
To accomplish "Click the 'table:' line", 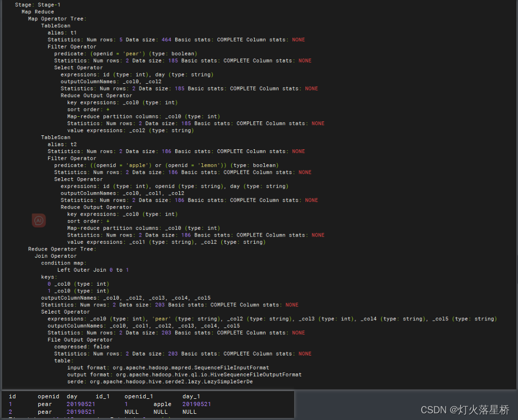I will click(x=64, y=361).
